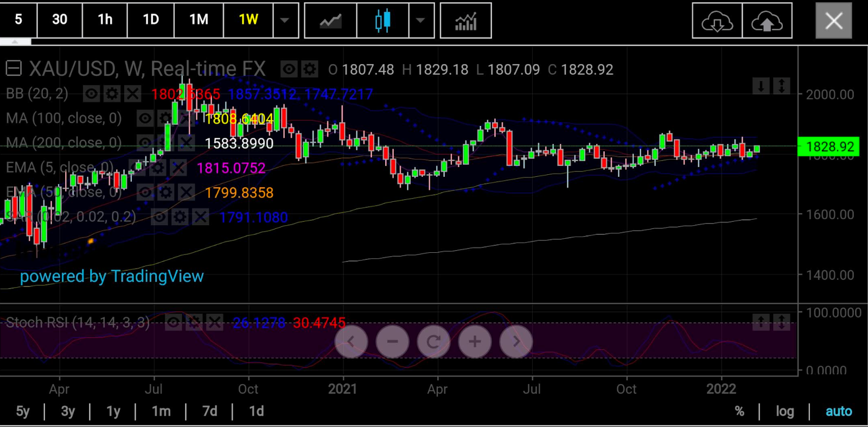Open MA (100, close, 0) settings gear

[x=165, y=118]
